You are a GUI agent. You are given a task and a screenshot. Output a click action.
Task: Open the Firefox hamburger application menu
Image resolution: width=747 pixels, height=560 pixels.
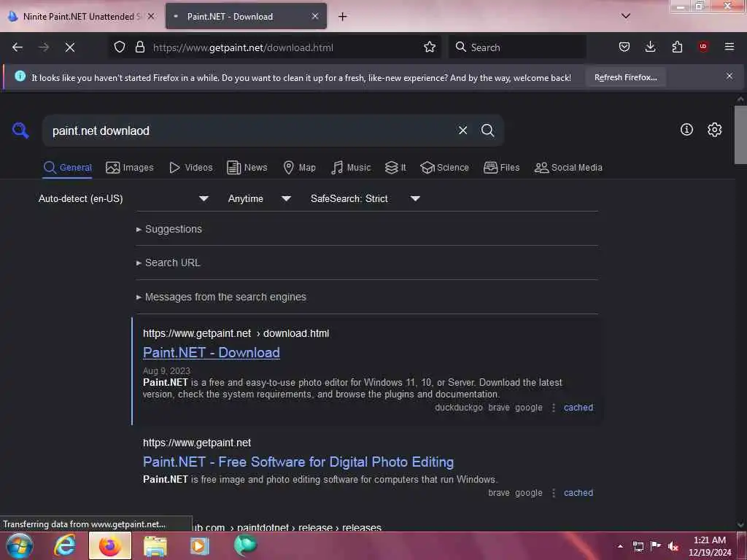(729, 47)
